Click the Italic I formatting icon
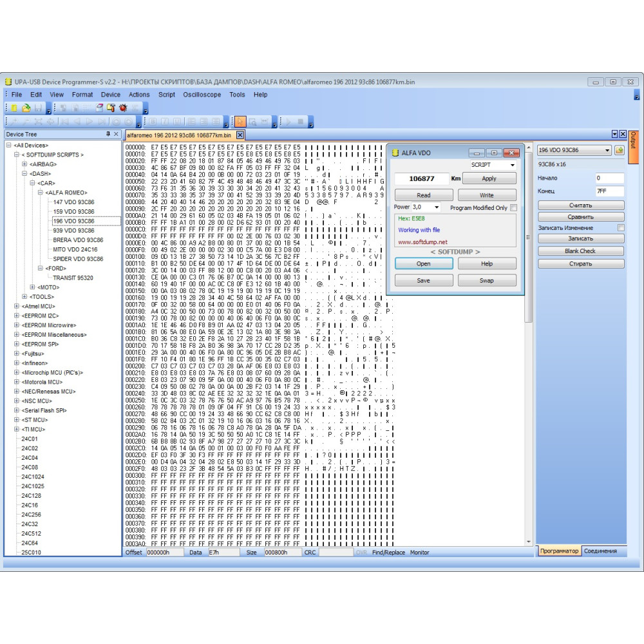The image size is (644, 644). pyautogui.click(x=165, y=122)
